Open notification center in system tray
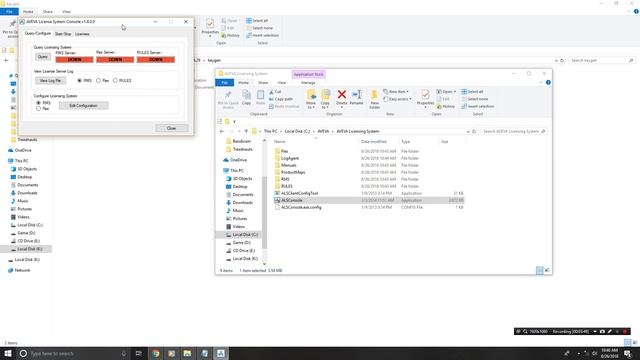This screenshot has height=360, width=640. tap(628, 353)
